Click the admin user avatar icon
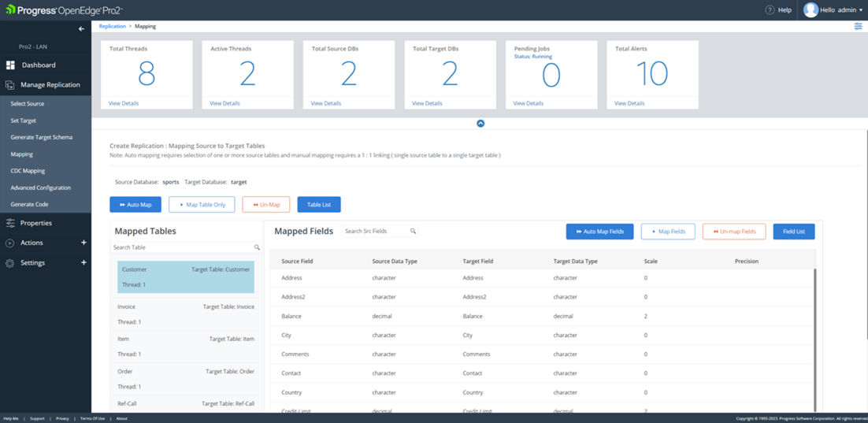Image resolution: width=868 pixels, height=423 pixels. click(811, 10)
